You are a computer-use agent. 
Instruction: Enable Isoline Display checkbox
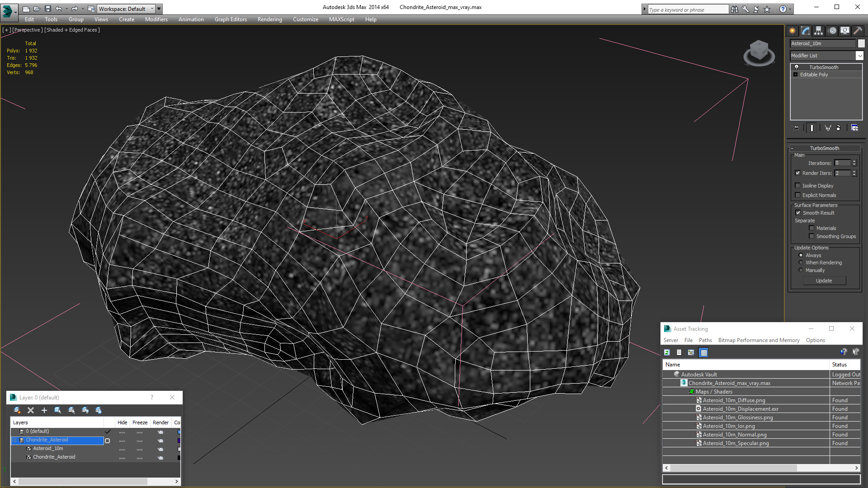(x=797, y=186)
